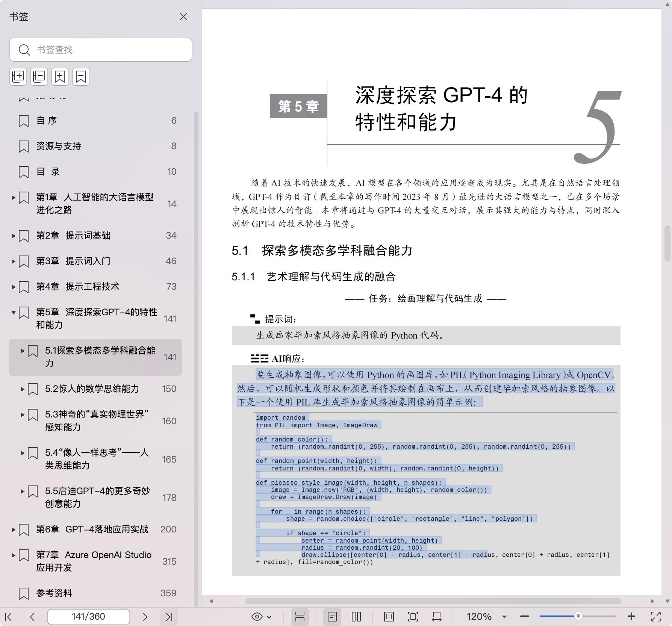Collapse all bookmarks icon

pos(39,77)
